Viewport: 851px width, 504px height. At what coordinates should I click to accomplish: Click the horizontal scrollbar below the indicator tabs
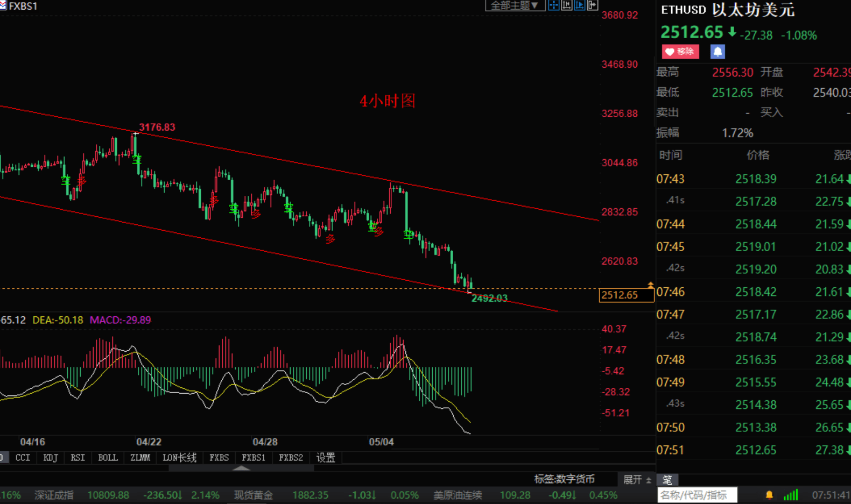205,468
